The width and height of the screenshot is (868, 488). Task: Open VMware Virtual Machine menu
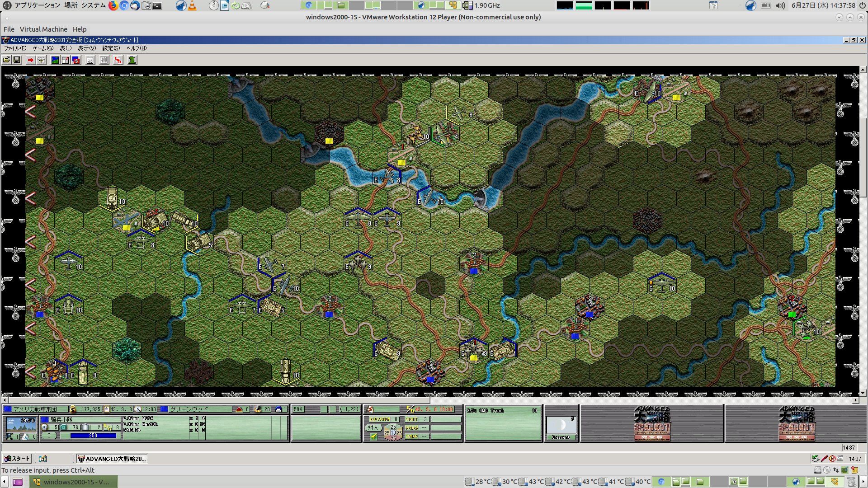43,29
